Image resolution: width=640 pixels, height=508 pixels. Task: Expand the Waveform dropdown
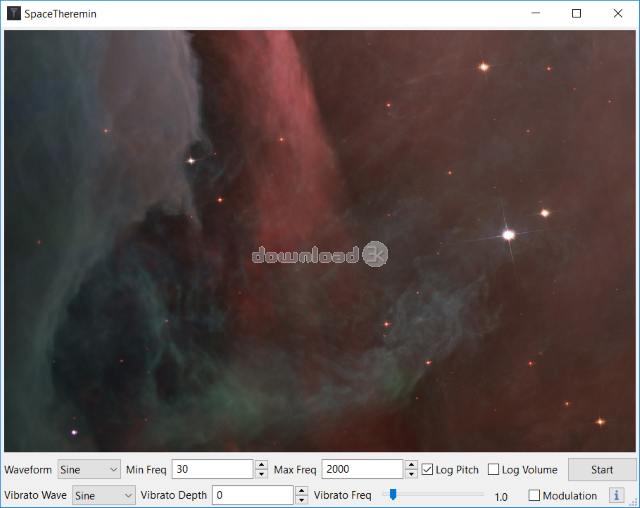pyautogui.click(x=89, y=469)
